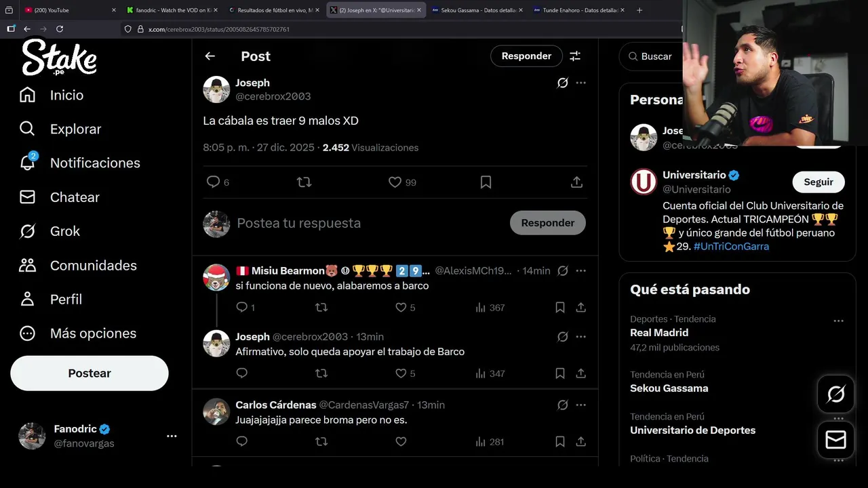Open Universitario de Deportes trend
Image resolution: width=868 pixels, height=488 pixels.
pyautogui.click(x=692, y=430)
